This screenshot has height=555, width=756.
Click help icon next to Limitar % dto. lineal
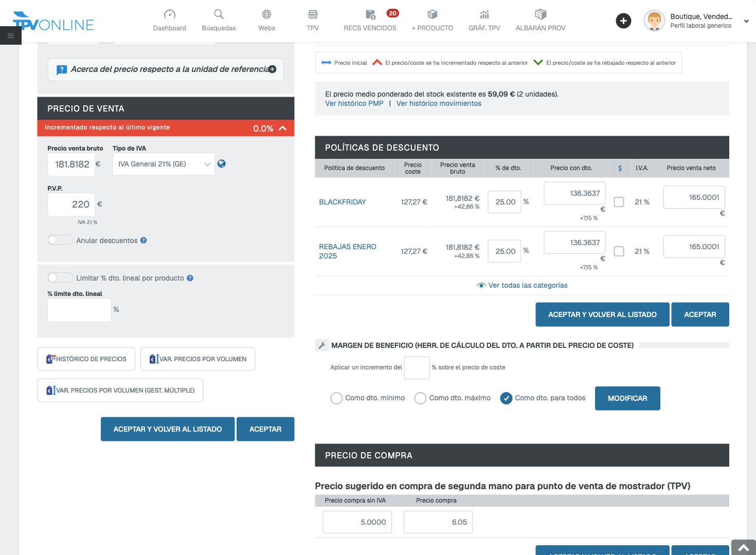(x=190, y=278)
